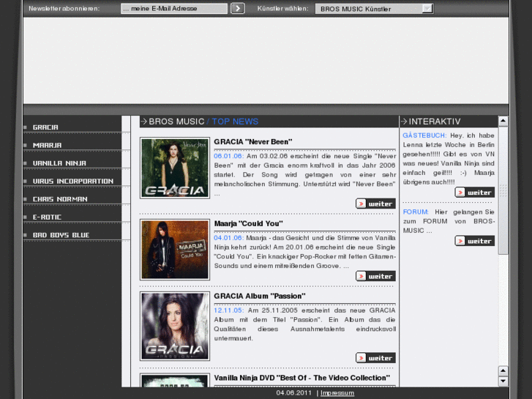This screenshot has height=399, width=532.
Task: Click weiter under GRACIA Passion album article
Action: [375, 358]
